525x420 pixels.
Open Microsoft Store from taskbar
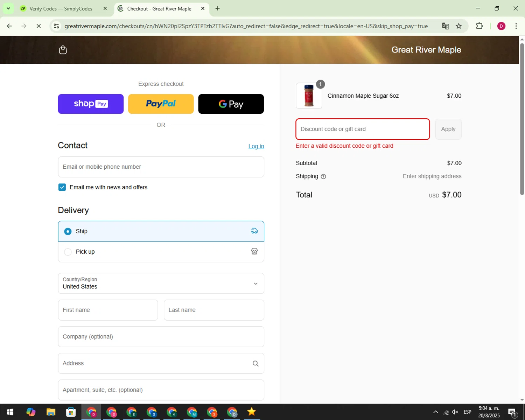71,412
